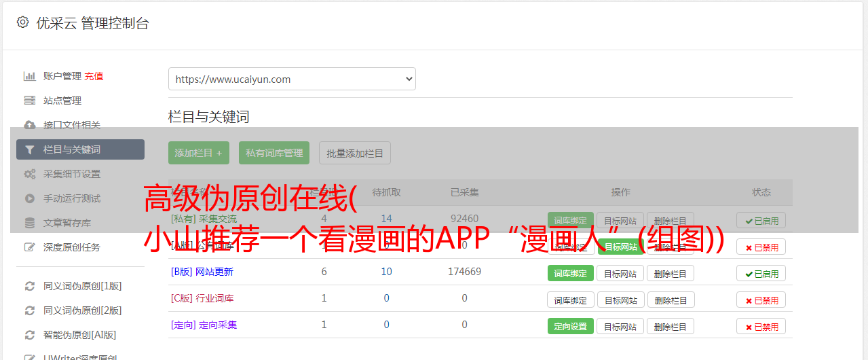
Task: Click the 添加栏目 + button
Action: [199, 153]
